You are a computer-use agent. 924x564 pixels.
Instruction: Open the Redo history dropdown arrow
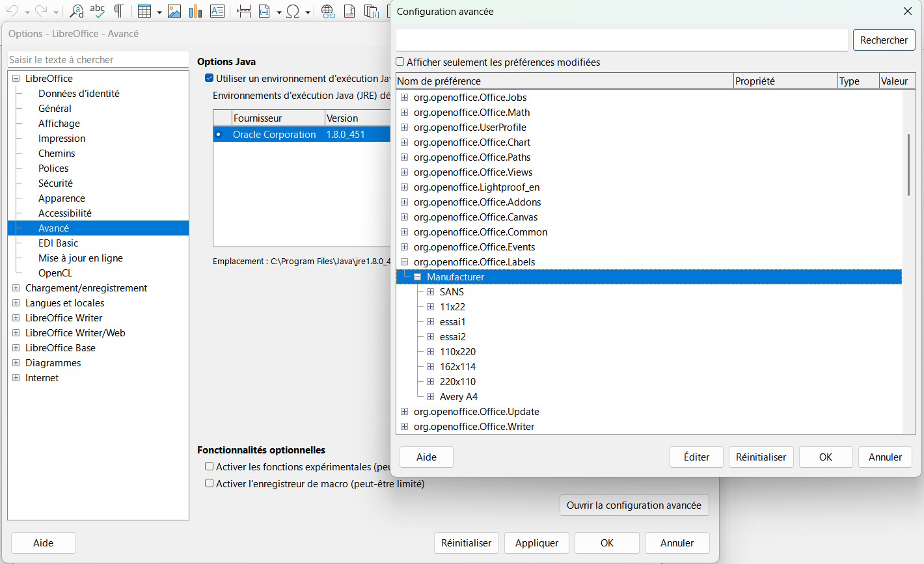(x=55, y=12)
